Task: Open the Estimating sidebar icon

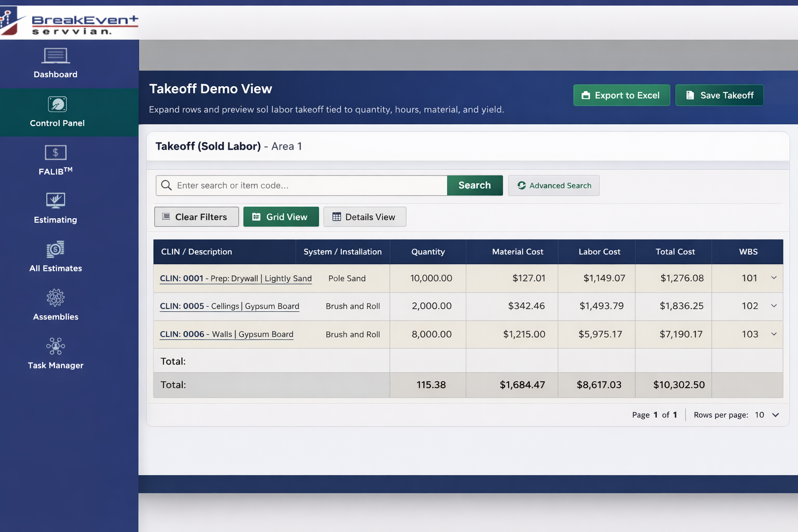Action: 56,201
